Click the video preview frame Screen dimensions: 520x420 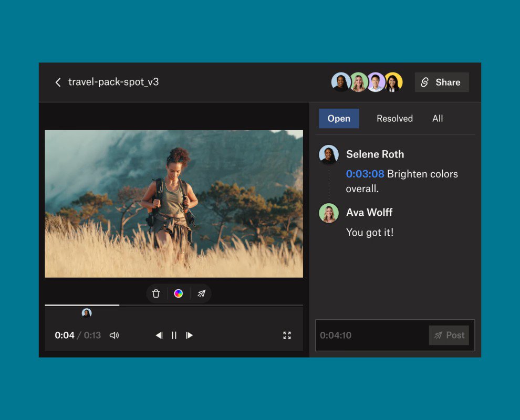tap(174, 204)
